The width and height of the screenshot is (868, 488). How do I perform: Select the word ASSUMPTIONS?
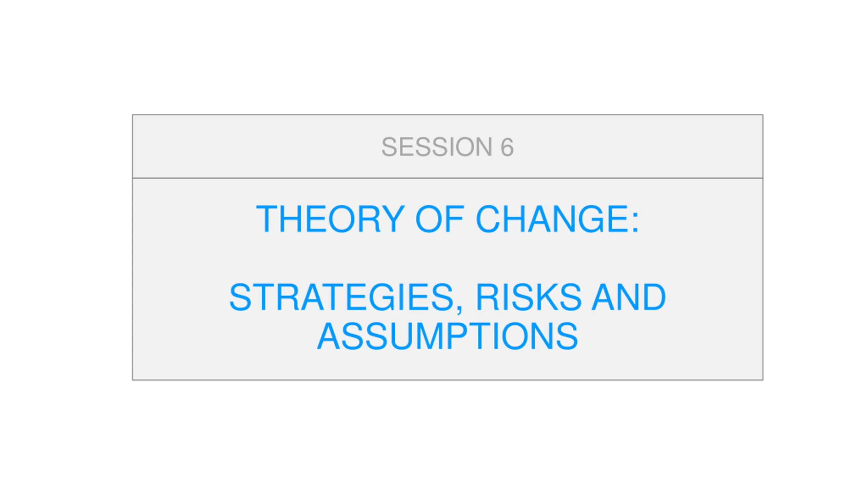point(448,336)
